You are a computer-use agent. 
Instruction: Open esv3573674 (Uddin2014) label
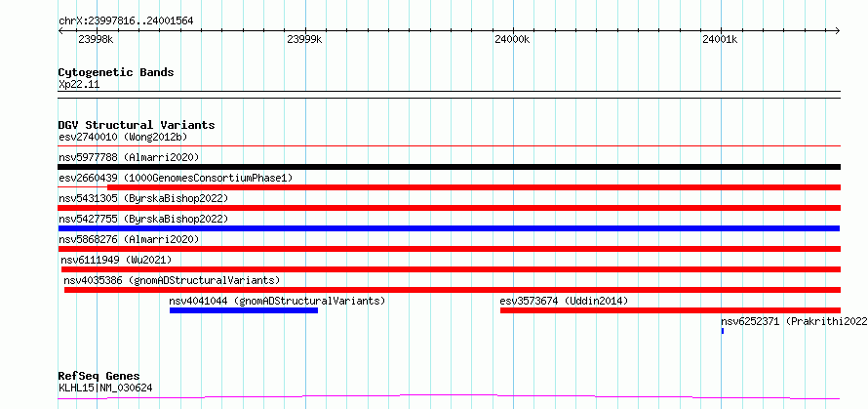tap(564, 301)
